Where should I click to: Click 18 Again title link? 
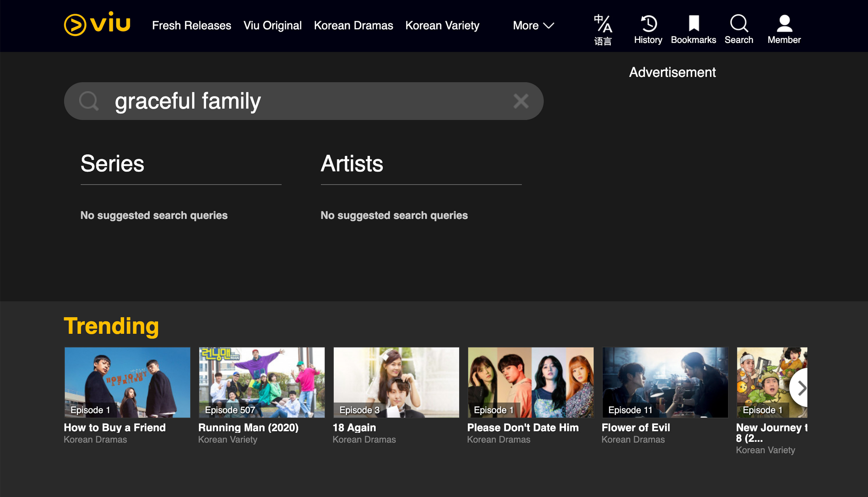(354, 428)
